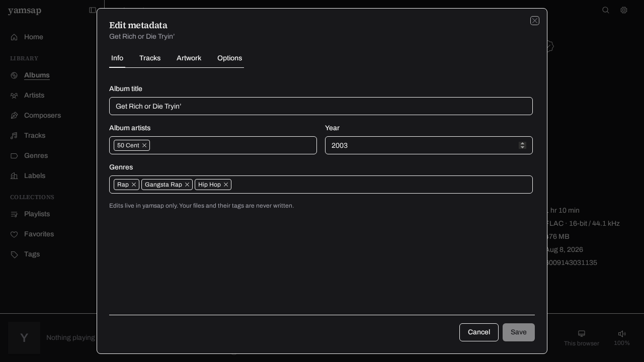
Task: Click the Rap chip text
Action: (123, 185)
